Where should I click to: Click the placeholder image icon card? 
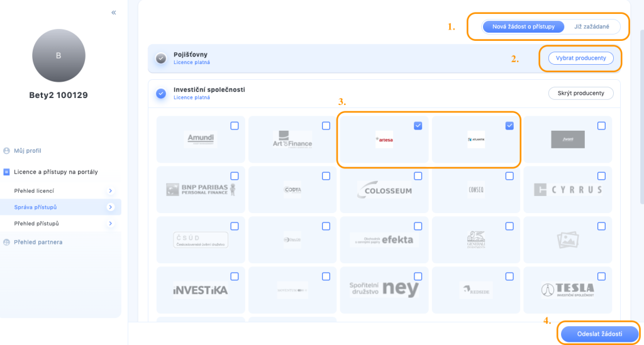[568, 239]
